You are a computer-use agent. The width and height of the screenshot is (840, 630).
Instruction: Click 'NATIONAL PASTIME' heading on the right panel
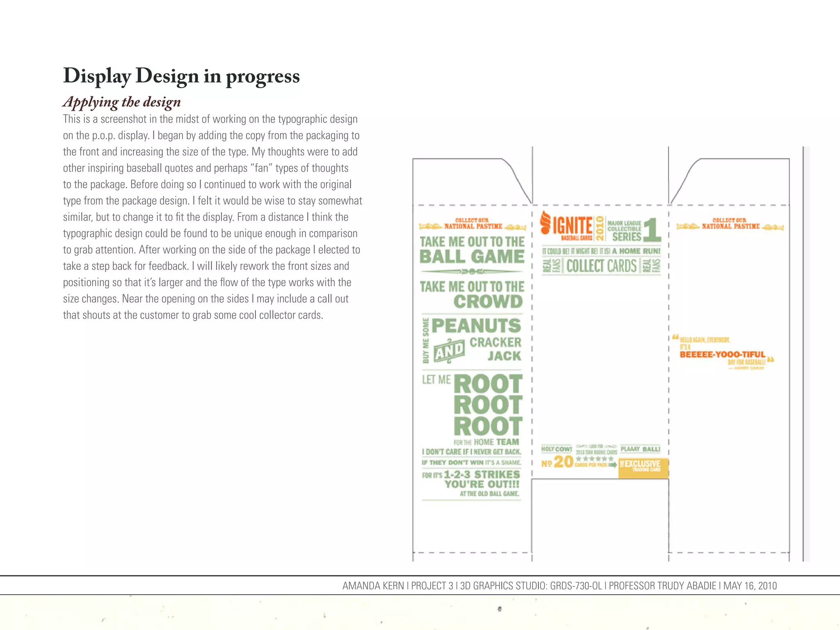(730, 226)
